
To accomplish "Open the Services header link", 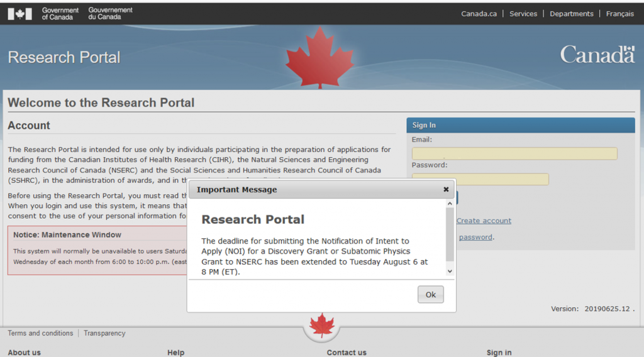I will (523, 14).
